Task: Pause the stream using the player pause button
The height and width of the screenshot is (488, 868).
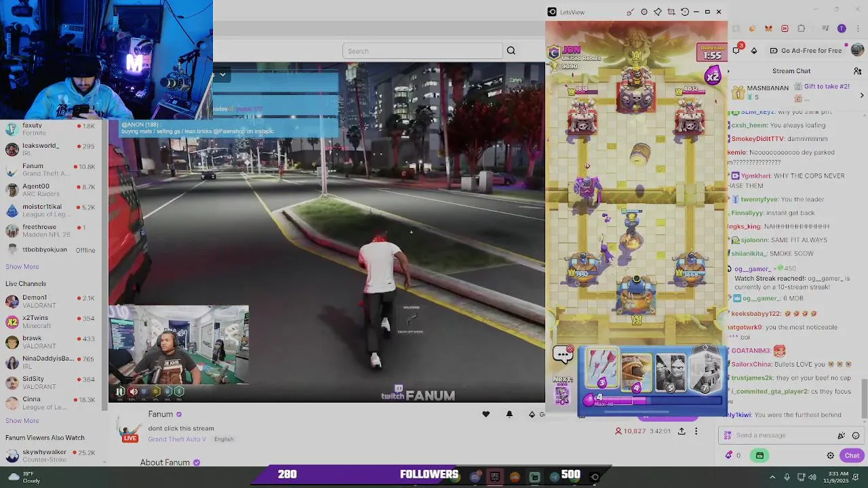Action: click(120, 391)
